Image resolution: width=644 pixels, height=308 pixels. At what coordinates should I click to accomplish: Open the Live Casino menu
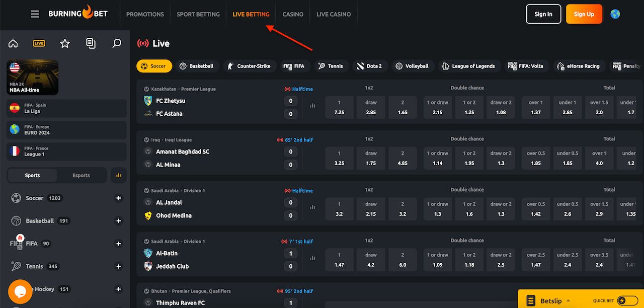pos(334,14)
